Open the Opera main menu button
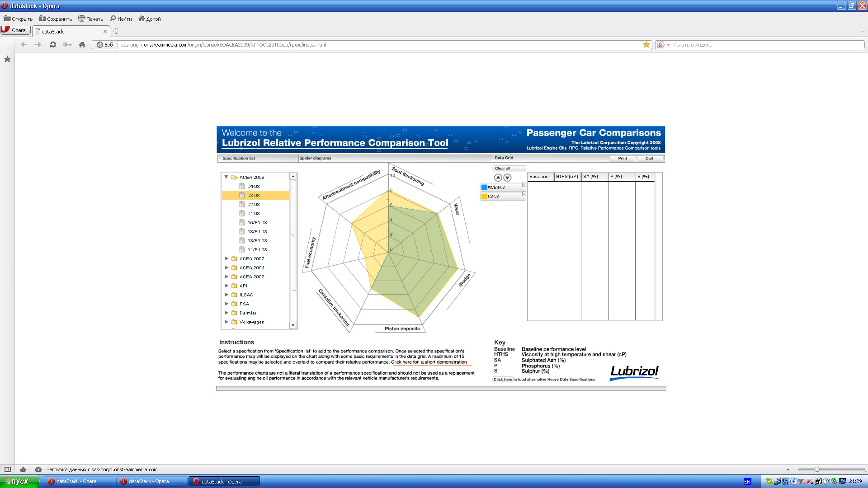Image resolution: width=868 pixels, height=488 pixels. coord(15,30)
